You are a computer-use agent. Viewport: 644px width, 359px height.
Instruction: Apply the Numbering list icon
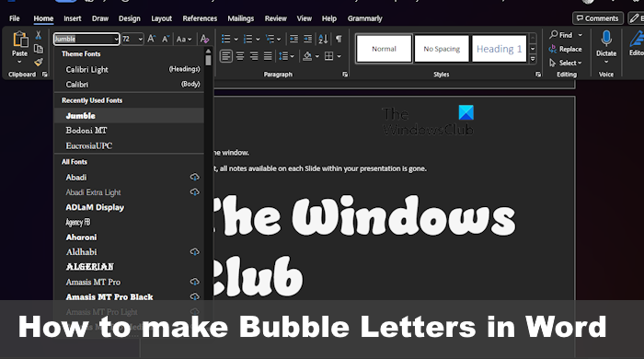pyautogui.click(x=247, y=39)
